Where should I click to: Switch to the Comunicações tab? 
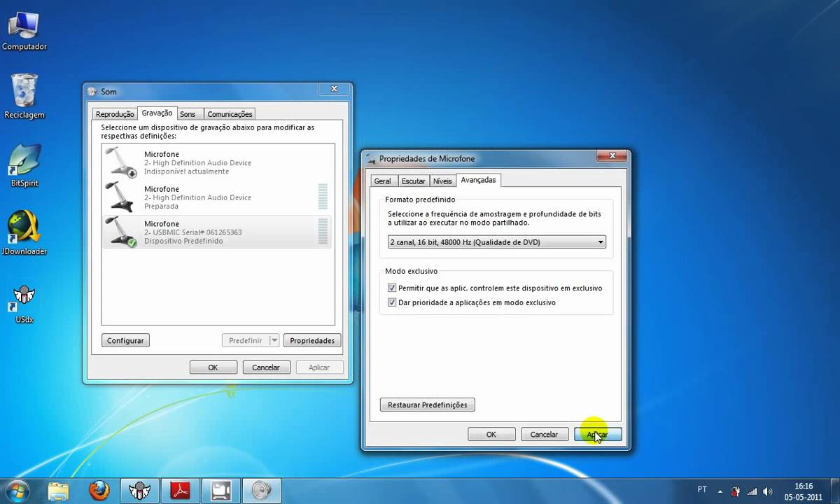tap(230, 114)
